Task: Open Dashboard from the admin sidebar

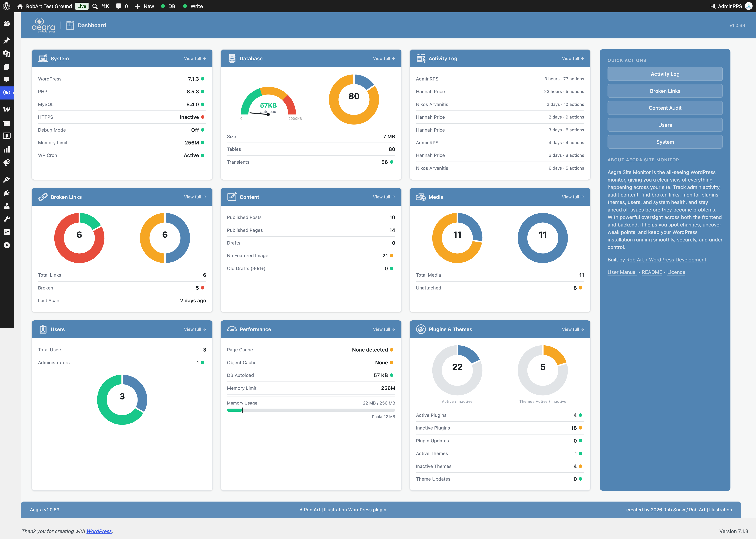Action: pyautogui.click(x=7, y=24)
